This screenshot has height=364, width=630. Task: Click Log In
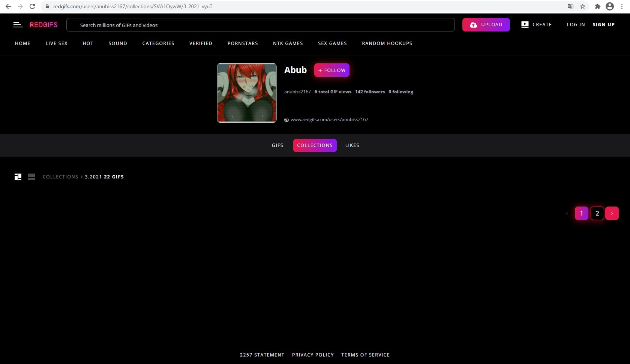click(x=576, y=25)
